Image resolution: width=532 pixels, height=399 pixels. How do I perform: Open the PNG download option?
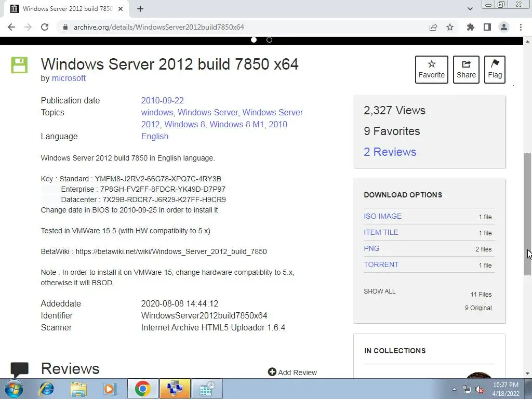coord(371,248)
